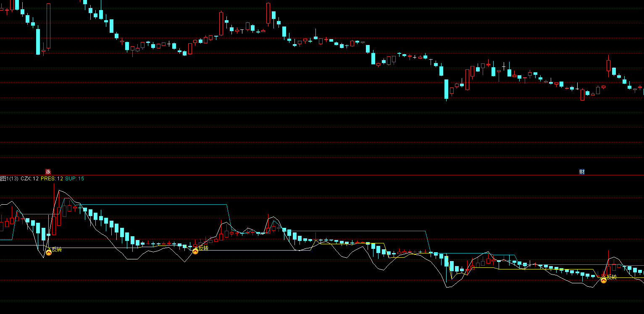Click the cyan SUP: 15 label
The image size is (644, 314).
click(74, 179)
